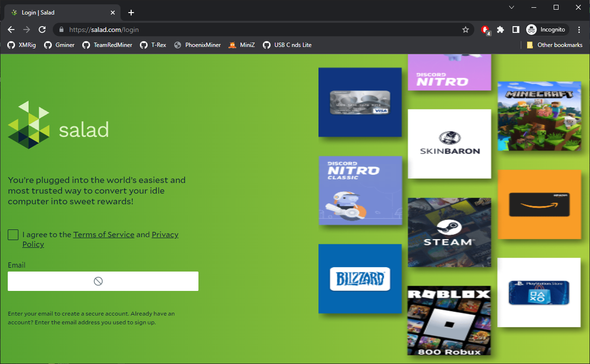Open the tab search chevron
Viewport: 590px width, 364px height.
(512, 7)
